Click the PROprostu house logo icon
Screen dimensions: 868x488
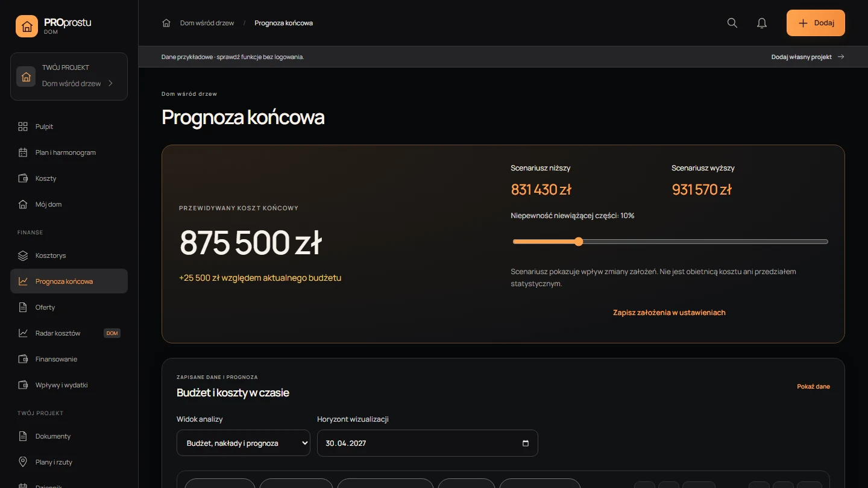coord(27,26)
